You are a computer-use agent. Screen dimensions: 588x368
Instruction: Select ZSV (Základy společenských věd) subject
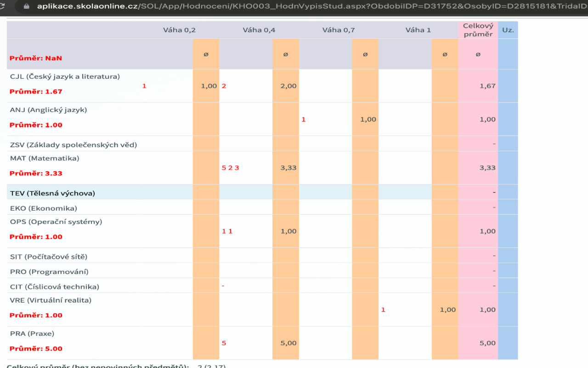(x=73, y=145)
